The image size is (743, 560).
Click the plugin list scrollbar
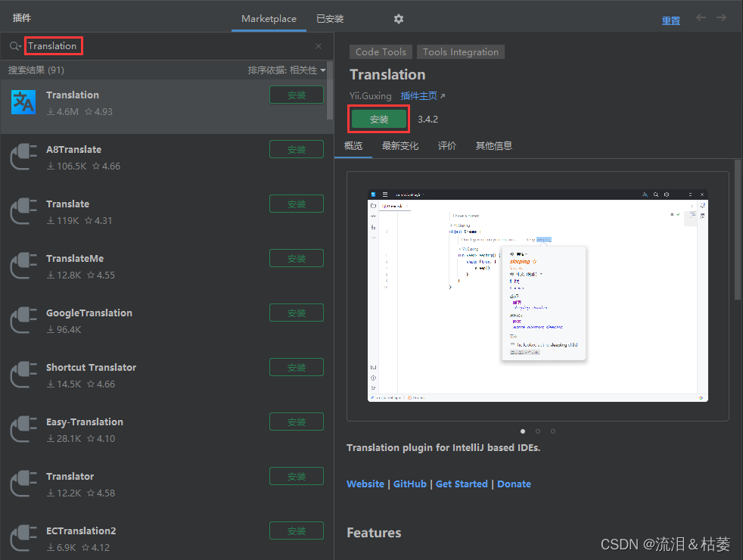pos(330,90)
